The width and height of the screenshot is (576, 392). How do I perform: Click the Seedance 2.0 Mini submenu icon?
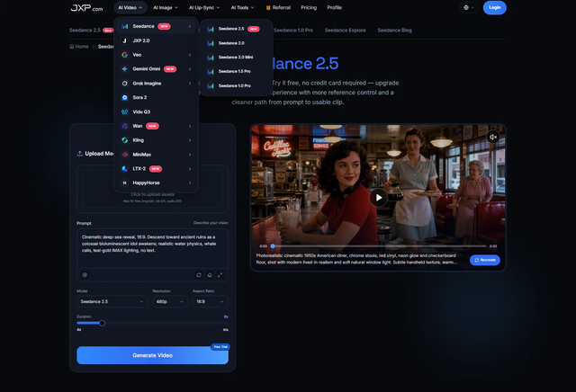pos(211,58)
